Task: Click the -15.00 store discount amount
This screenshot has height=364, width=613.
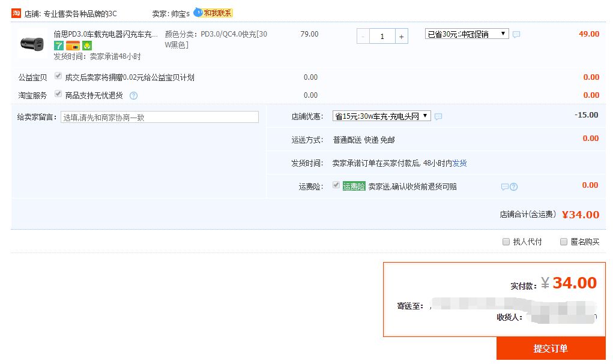Action: (x=587, y=115)
